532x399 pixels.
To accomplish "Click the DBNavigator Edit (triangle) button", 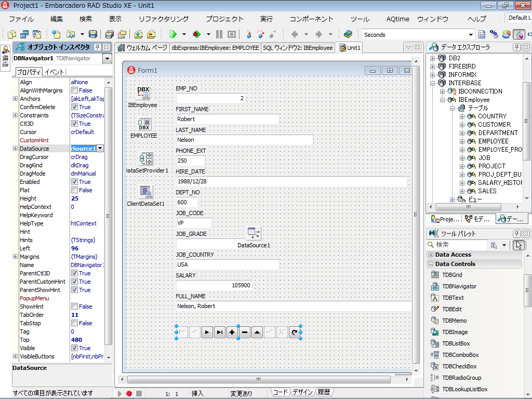I will click(x=257, y=332).
